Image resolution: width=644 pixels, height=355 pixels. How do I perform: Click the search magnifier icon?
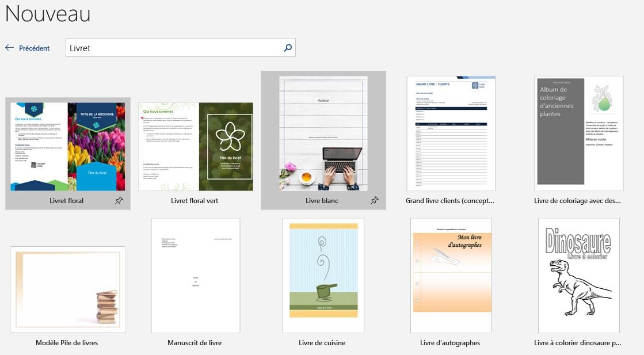(287, 48)
